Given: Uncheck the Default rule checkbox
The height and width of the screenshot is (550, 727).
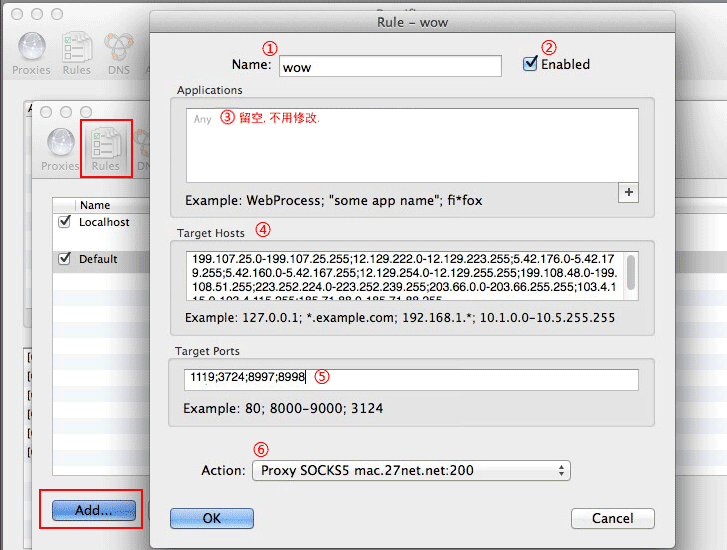Looking at the screenshot, I should click(x=65, y=259).
